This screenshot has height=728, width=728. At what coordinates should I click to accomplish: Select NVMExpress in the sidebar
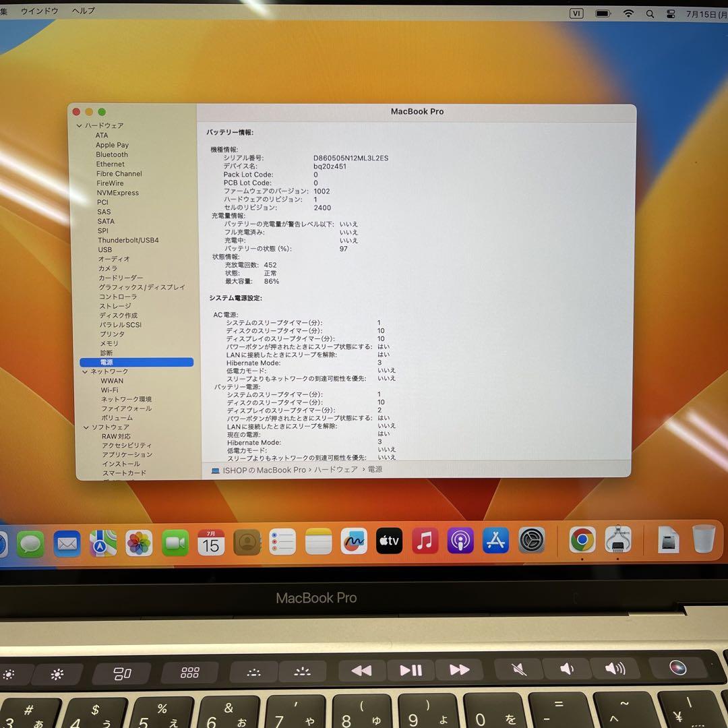(x=118, y=193)
